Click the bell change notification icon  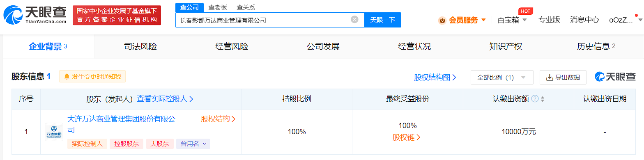pos(67,77)
